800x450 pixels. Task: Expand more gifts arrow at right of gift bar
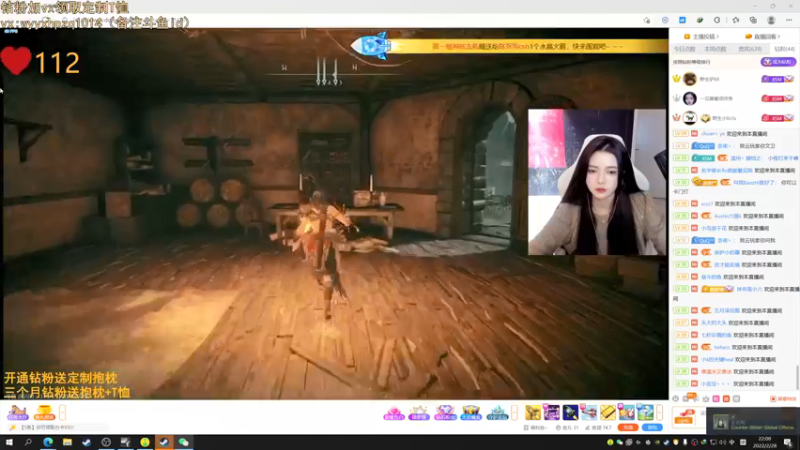coord(659,412)
